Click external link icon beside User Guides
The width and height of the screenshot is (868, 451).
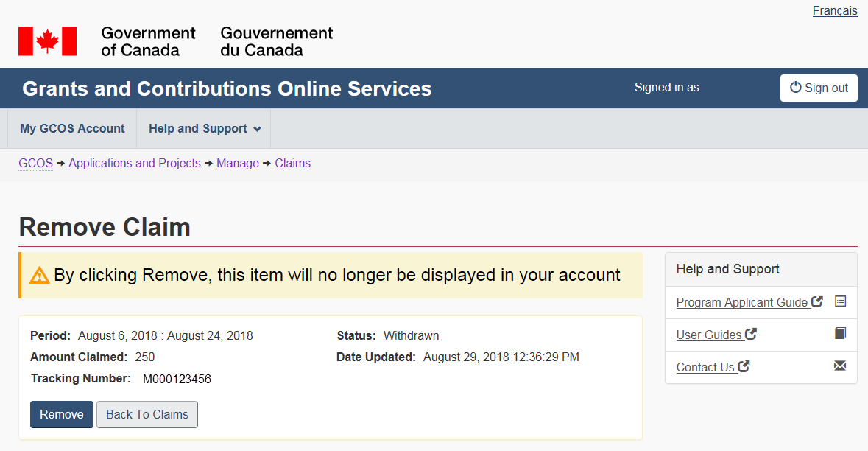coord(751,334)
